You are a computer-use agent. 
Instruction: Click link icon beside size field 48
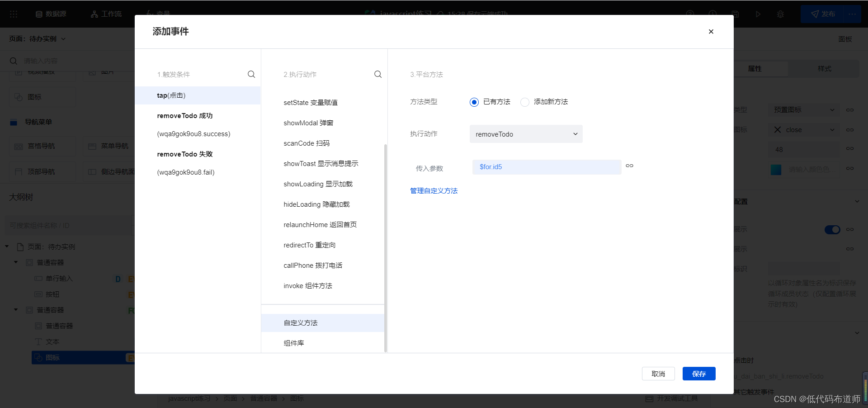click(850, 148)
